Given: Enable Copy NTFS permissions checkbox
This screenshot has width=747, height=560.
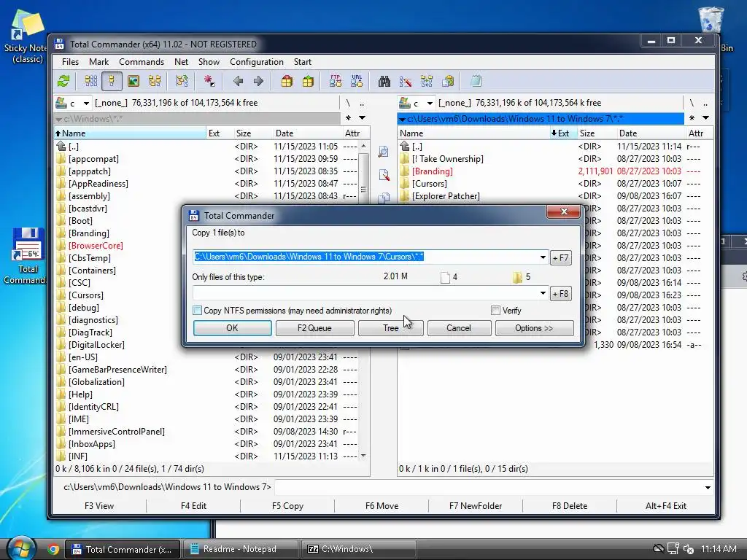Looking at the screenshot, I should (197, 311).
